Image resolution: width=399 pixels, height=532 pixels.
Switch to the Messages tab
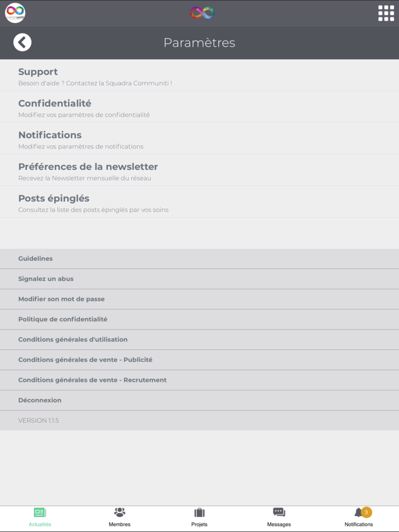click(x=279, y=517)
